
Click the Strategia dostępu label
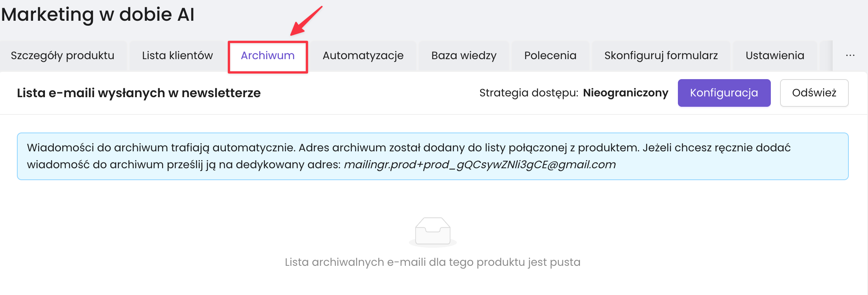coord(528,93)
